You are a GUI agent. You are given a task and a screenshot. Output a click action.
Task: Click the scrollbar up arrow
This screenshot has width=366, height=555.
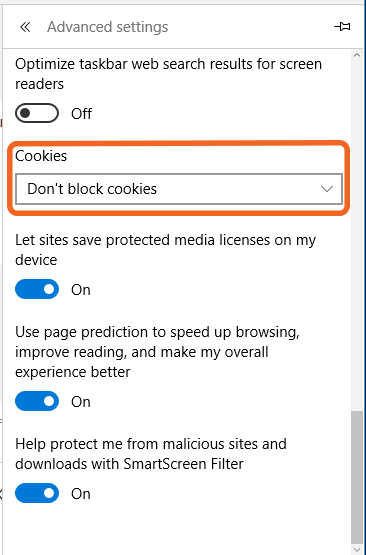pos(356,55)
